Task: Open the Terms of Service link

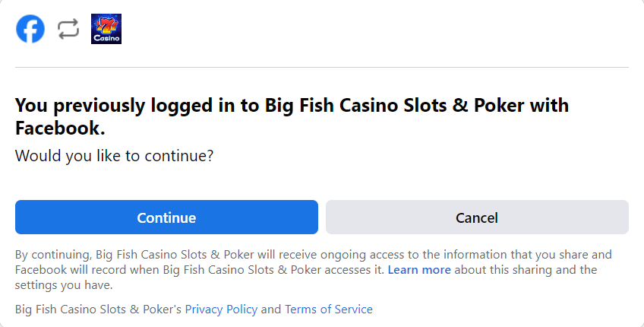Action: [328, 310]
